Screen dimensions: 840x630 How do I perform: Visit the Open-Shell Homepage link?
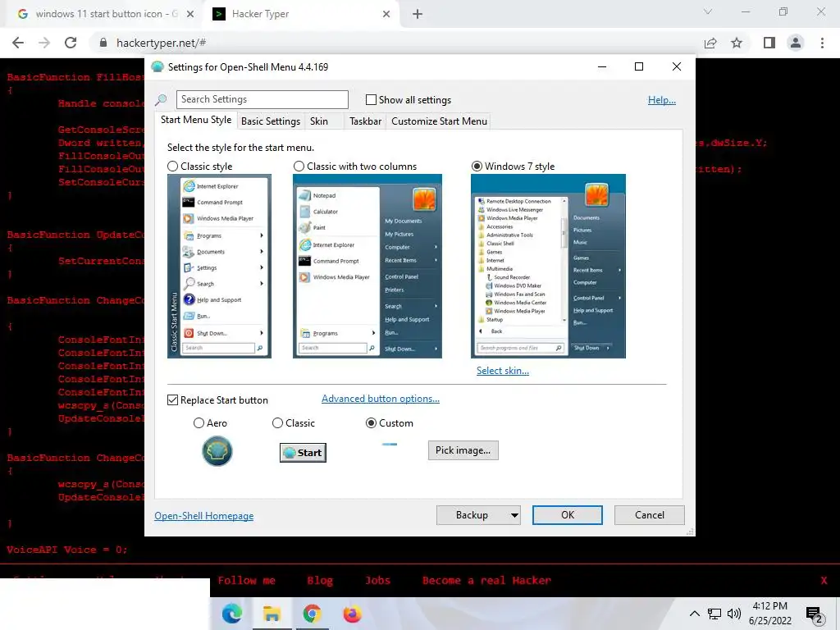click(204, 516)
